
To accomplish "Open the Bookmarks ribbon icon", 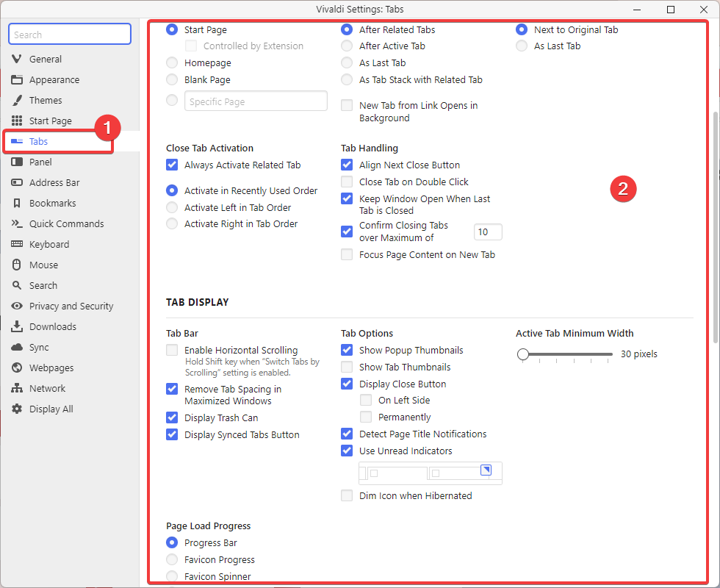I will 16,203.
